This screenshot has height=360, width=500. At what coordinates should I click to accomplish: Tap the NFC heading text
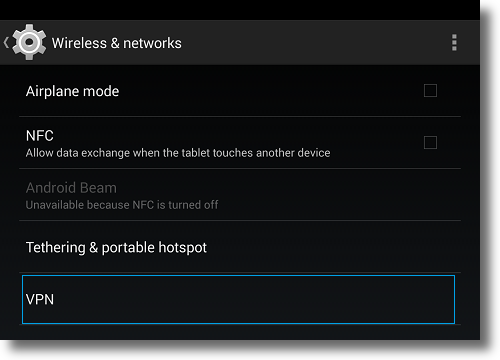pos(40,136)
